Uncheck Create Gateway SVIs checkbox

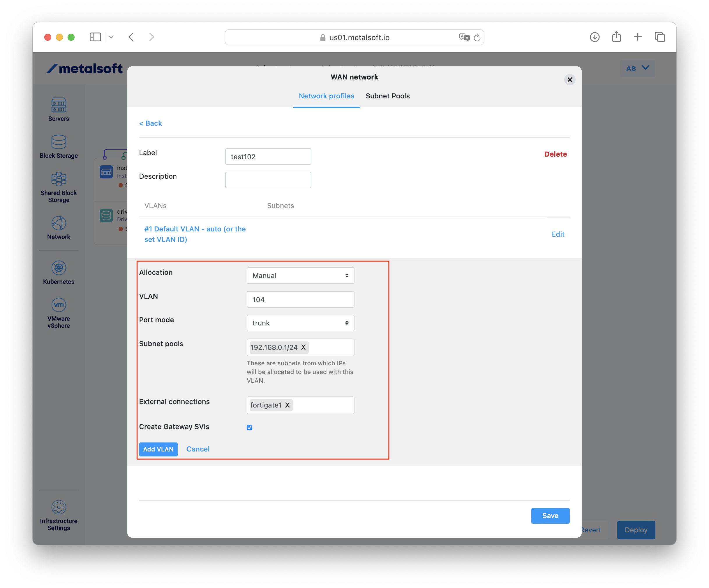click(x=250, y=427)
